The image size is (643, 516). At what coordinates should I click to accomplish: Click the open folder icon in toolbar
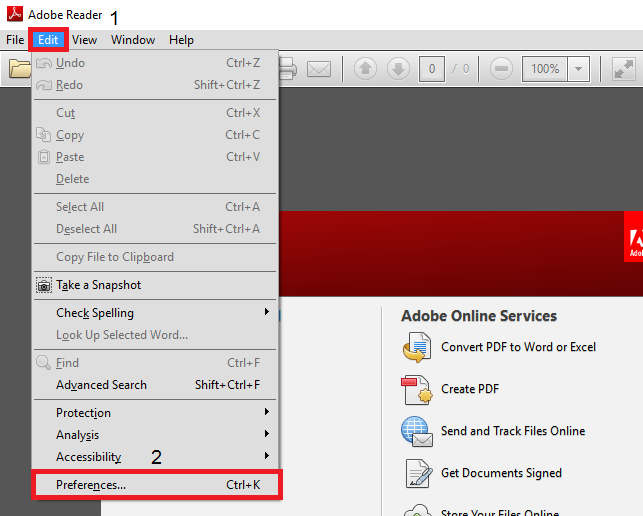[20, 68]
